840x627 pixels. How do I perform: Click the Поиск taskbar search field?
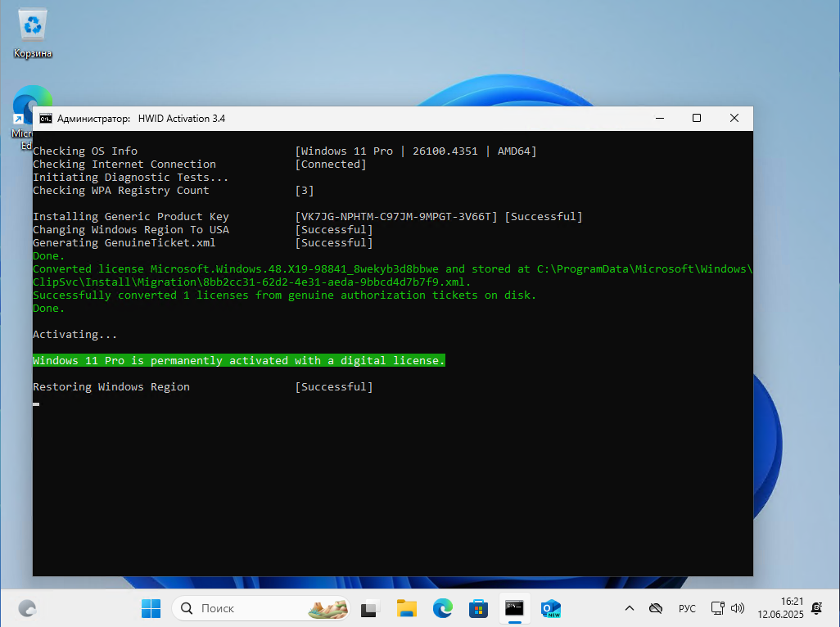(261, 608)
